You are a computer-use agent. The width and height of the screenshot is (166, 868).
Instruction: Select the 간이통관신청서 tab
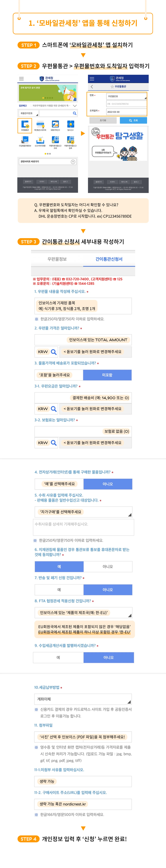coord(109,259)
